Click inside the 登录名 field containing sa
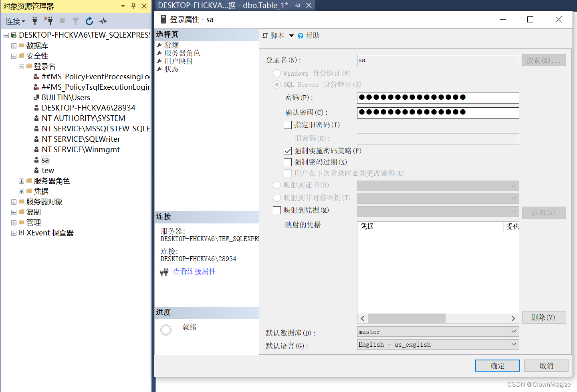 [437, 60]
